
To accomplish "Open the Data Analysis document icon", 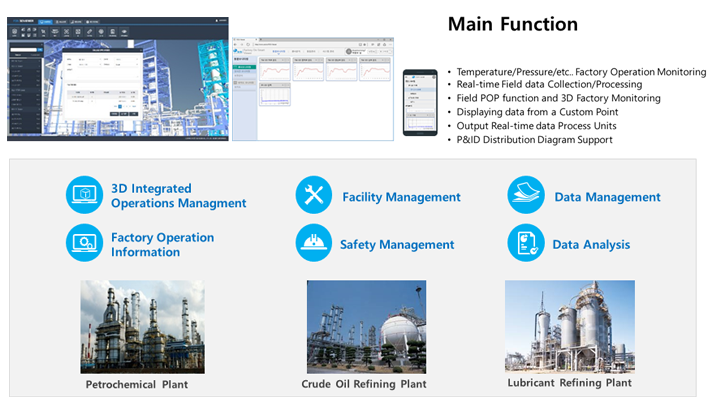I will pos(526,243).
